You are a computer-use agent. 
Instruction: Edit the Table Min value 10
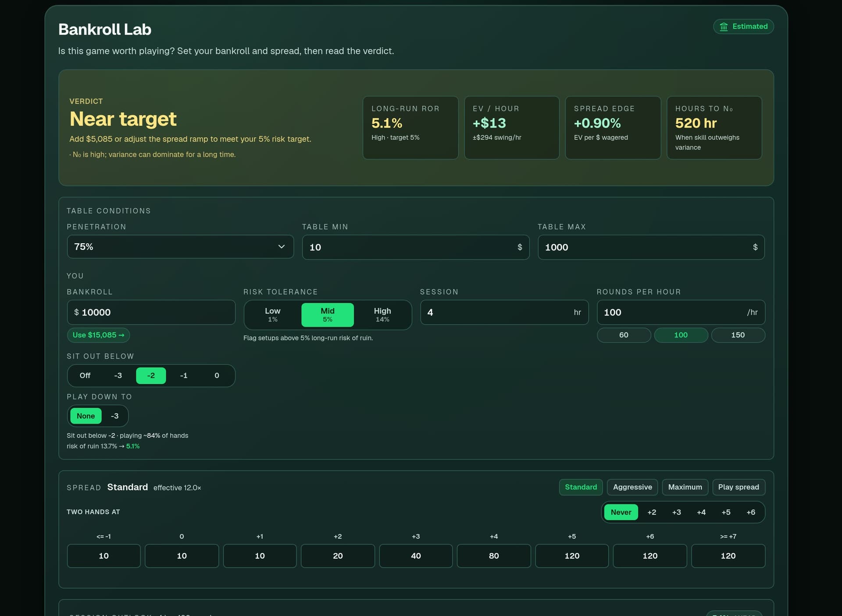415,247
